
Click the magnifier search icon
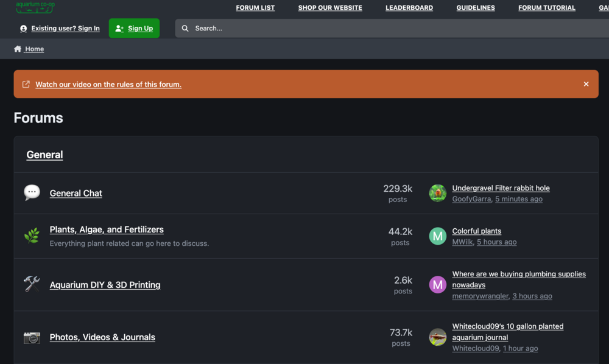click(x=185, y=29)
